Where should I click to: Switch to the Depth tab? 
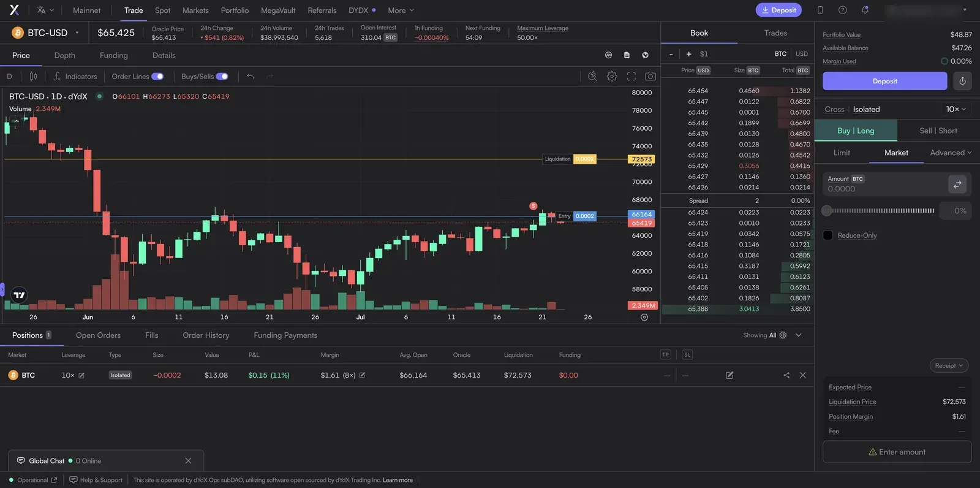click(65, 55)
